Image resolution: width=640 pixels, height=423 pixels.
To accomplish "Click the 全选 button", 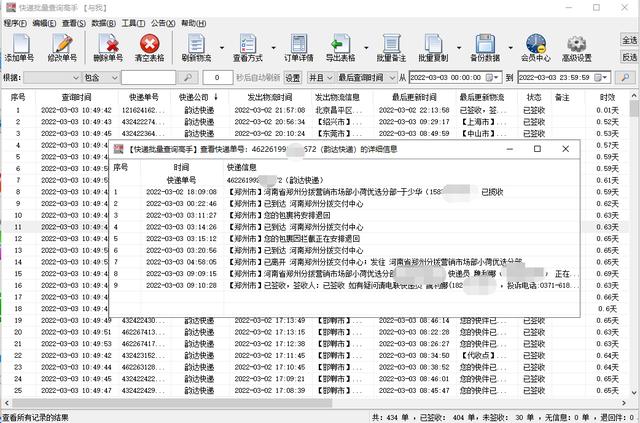I will pos(629,40).
